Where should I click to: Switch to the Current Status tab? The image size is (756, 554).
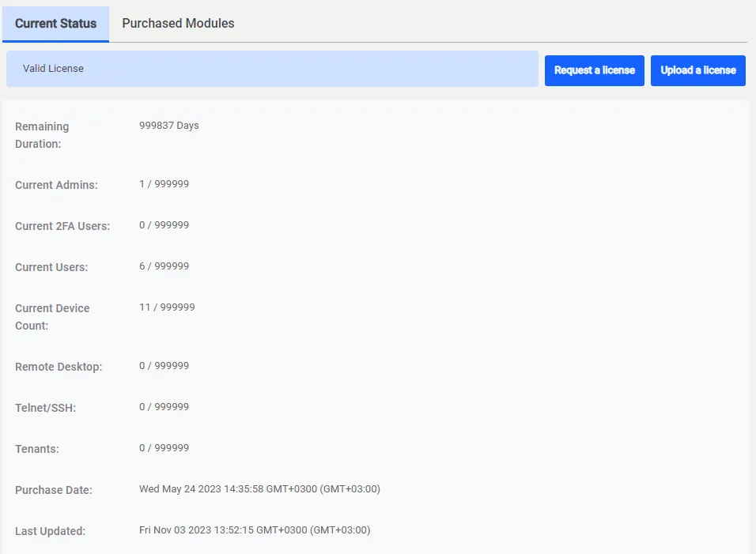tap(55, 24)
